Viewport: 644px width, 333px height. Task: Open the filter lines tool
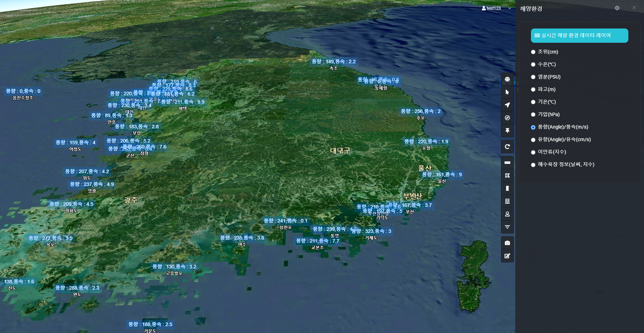(x=507, y=227)
